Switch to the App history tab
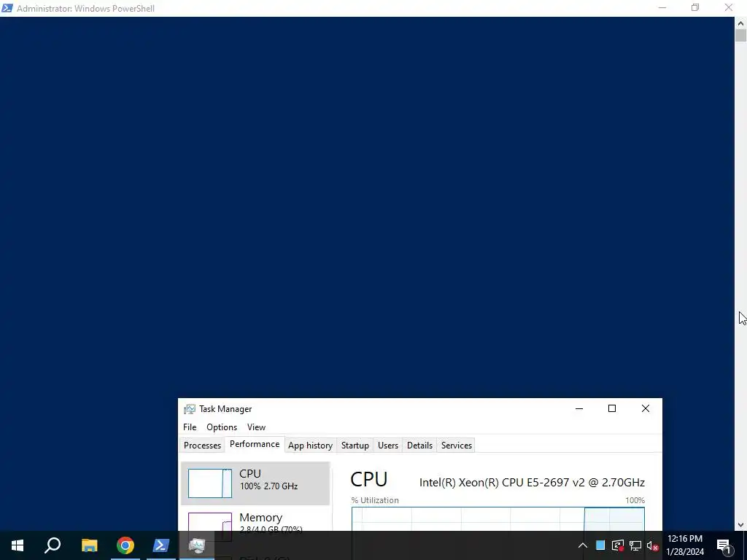The height and width of the screenshot is (560, 747). tap(310, 446)
